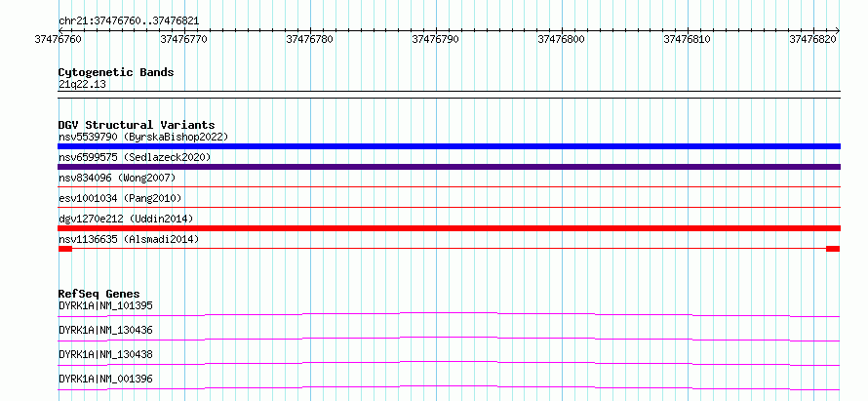Select the DGV Structural Variants track title
This screenshot has width=868, height=401.
137,125
